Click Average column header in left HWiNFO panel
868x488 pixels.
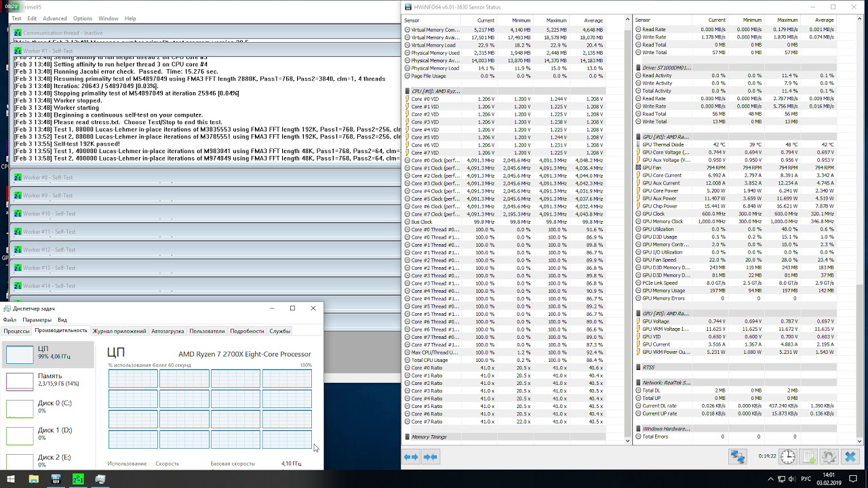[x=593, y=20]
